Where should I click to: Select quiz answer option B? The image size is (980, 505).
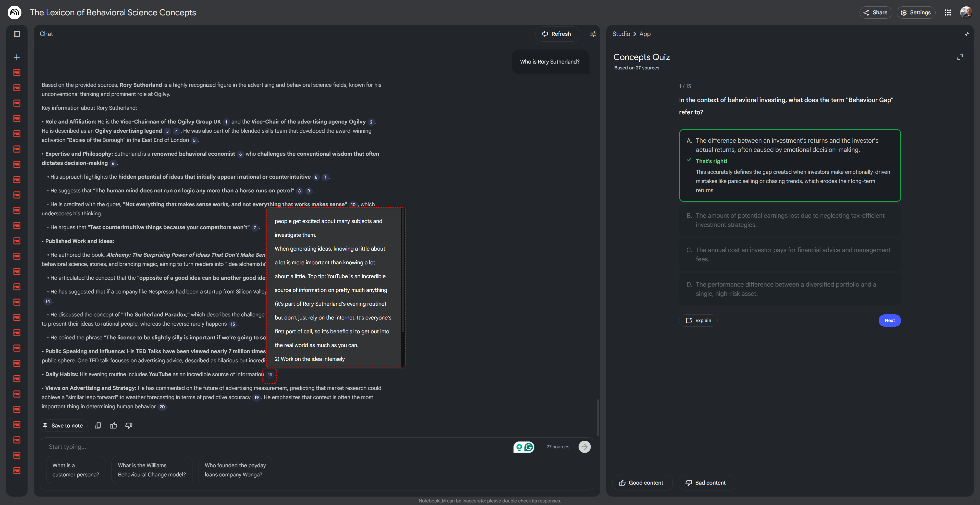(790, 220)
